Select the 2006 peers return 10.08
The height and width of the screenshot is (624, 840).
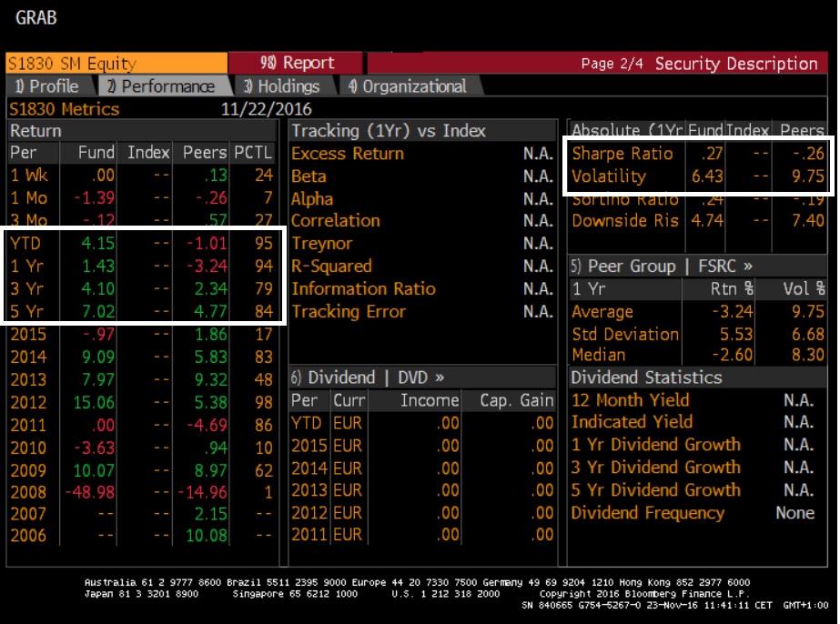pyautogui.click(x=207, y=536)
